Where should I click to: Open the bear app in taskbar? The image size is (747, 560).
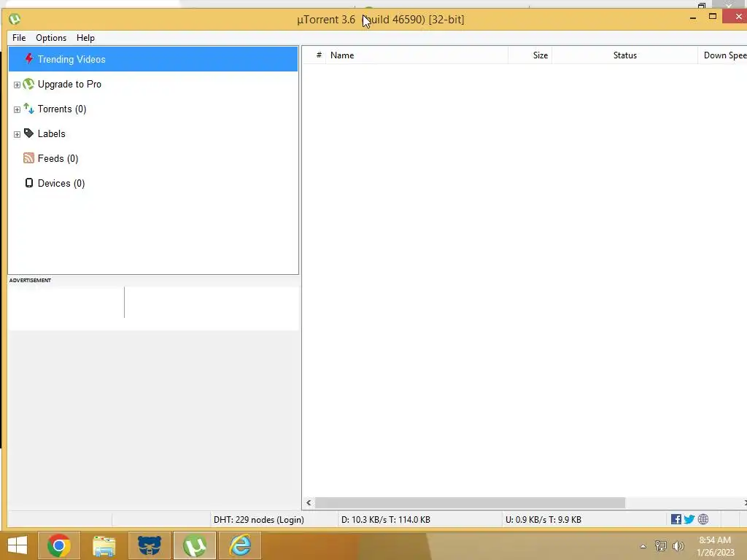(x=149, y=545)
